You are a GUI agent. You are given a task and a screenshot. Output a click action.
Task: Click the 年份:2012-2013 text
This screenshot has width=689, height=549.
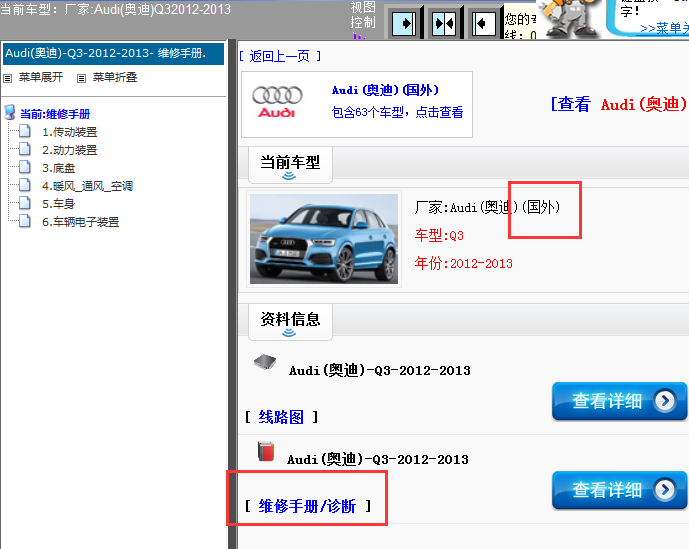coord(464,263)
